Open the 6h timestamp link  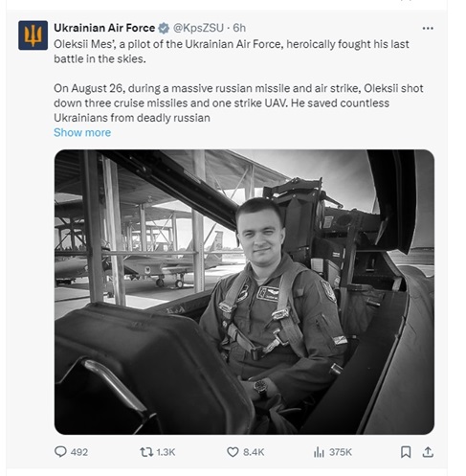coord(239,28)
